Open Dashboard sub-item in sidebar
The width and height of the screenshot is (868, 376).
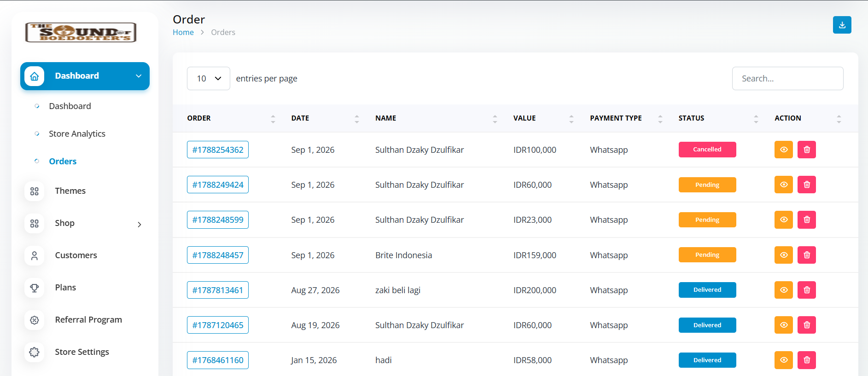(x=70, y=106)
